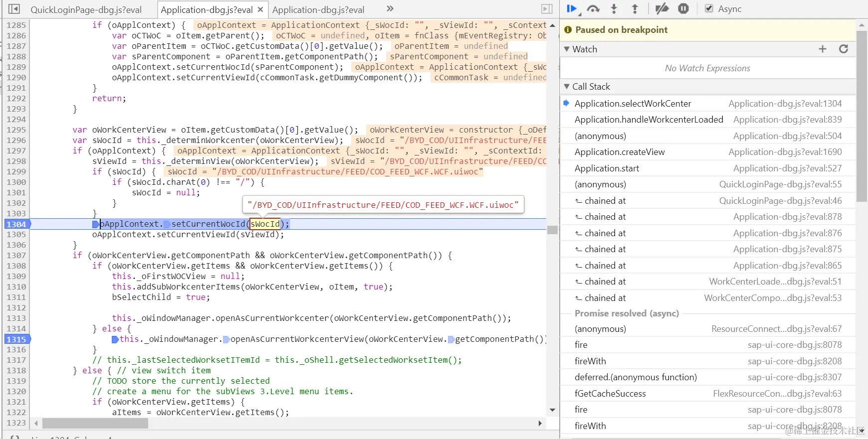The image size is (868, 439).
Task: Click 'return;' statement on line 1292
Action: [x=109, y=98]
